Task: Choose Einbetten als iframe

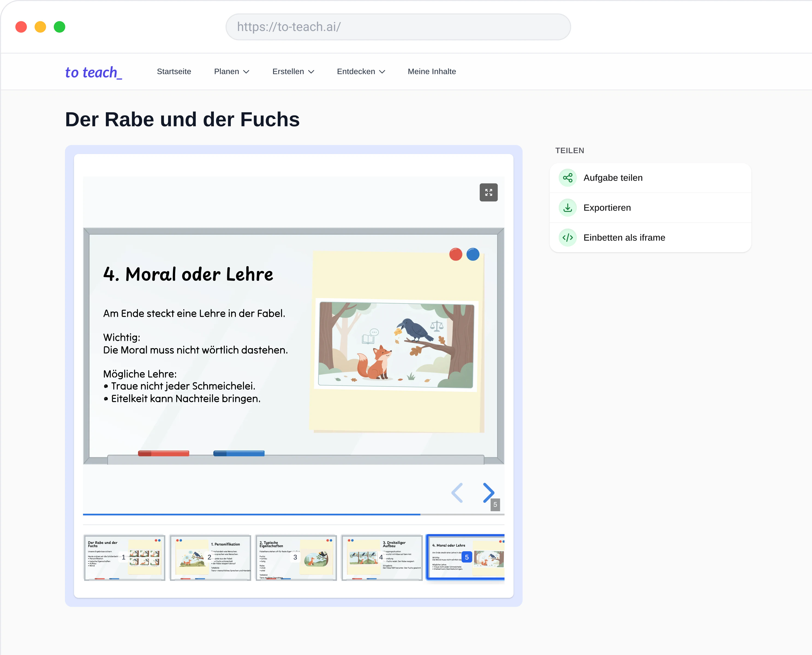Action: [x=650, y=238]
